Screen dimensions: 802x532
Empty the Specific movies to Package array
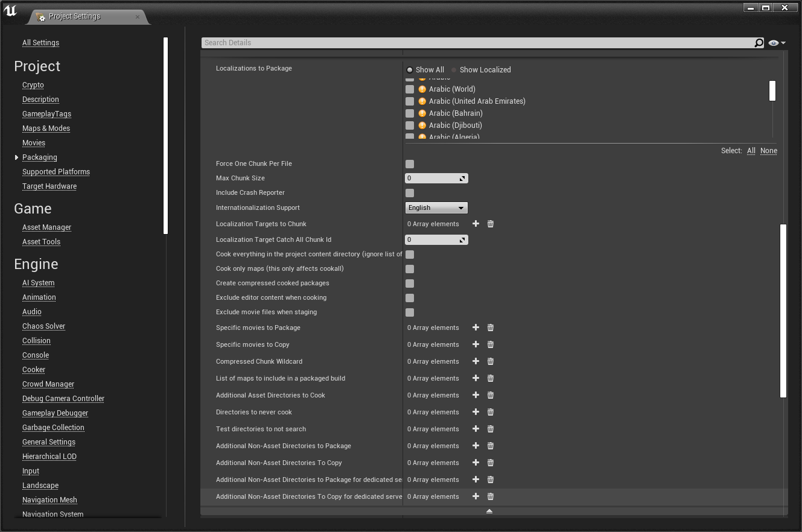(491, 328)
